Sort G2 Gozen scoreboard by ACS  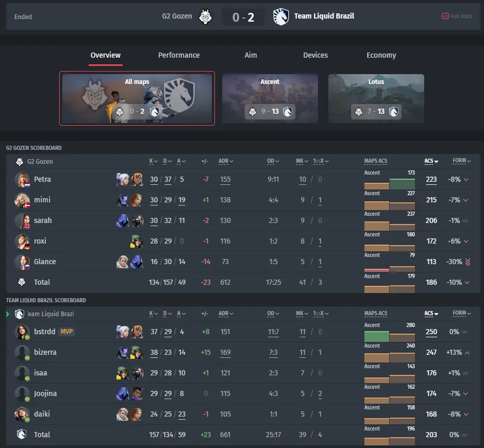click(x=431, y=161)
